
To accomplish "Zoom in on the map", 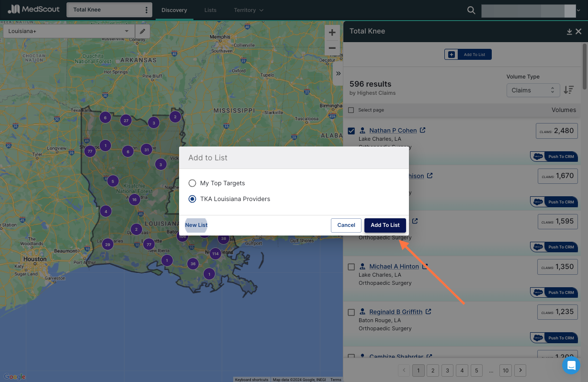I will [x=332, y=33].
